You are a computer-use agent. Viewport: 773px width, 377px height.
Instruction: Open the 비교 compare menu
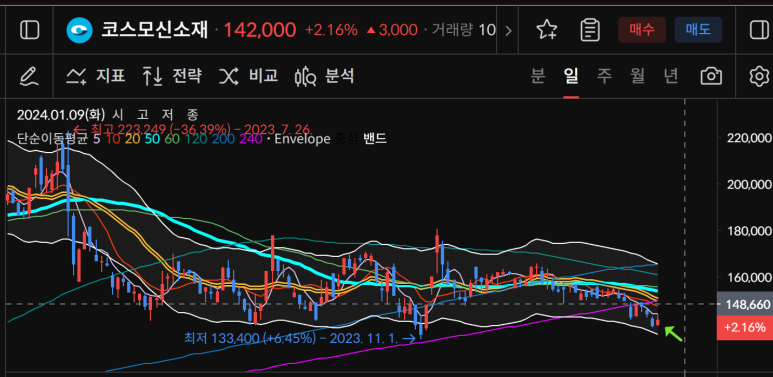pyautogui.click(x=248, y=76)
